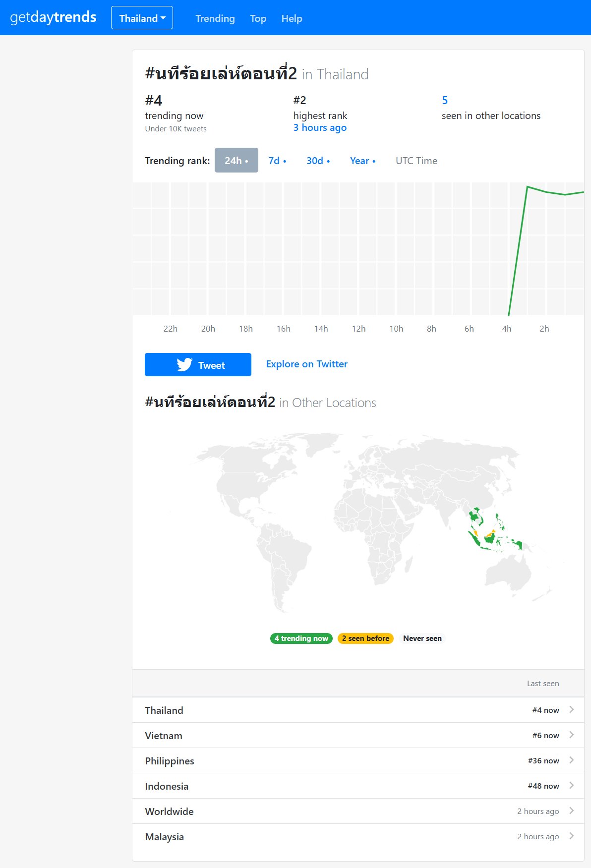Open Thailand row chevron arrow

pyautogui.click(x=572, y=710)
